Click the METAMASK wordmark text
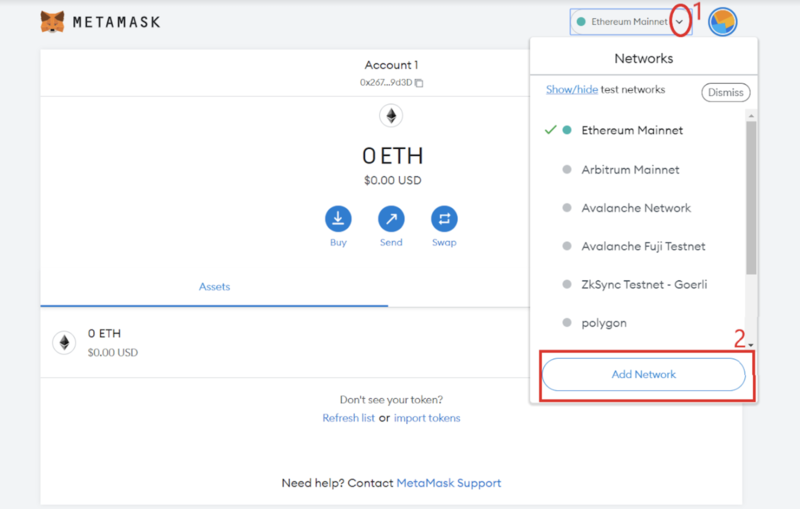The image size is (800, 509). [116, 22]
